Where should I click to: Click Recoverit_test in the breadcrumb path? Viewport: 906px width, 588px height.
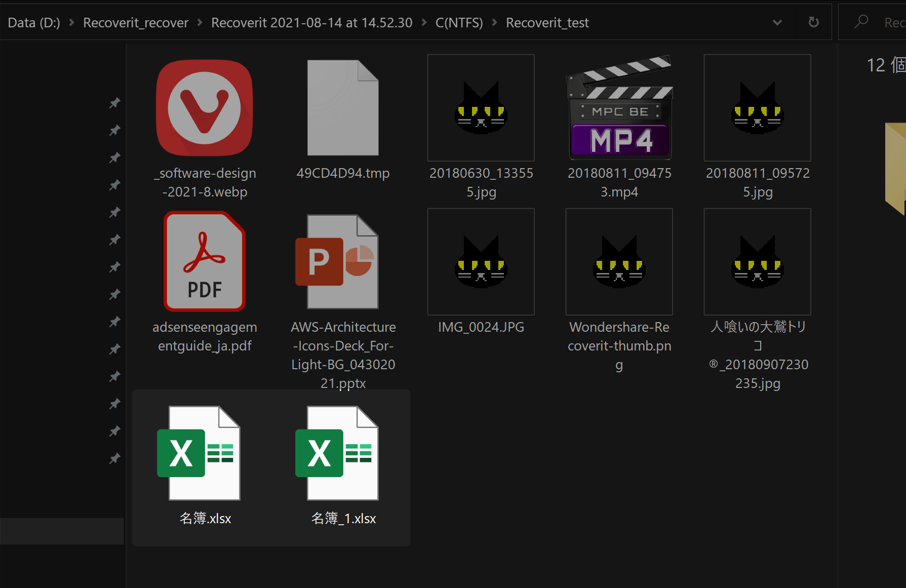coord(547,23)
